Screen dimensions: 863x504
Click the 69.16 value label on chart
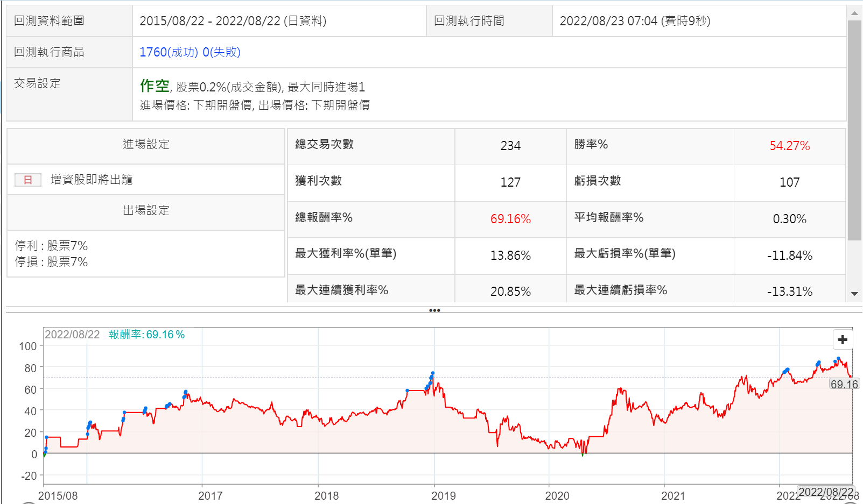844,384
